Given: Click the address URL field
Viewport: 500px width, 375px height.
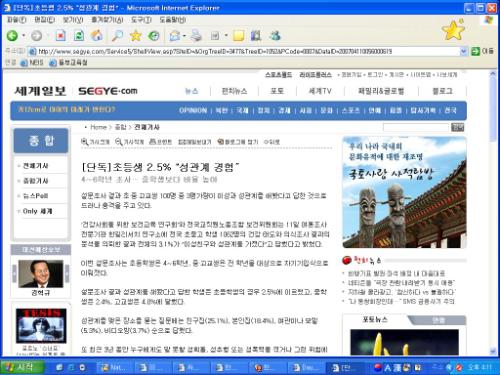Looking at the screenshot, I should click(247, 51).
